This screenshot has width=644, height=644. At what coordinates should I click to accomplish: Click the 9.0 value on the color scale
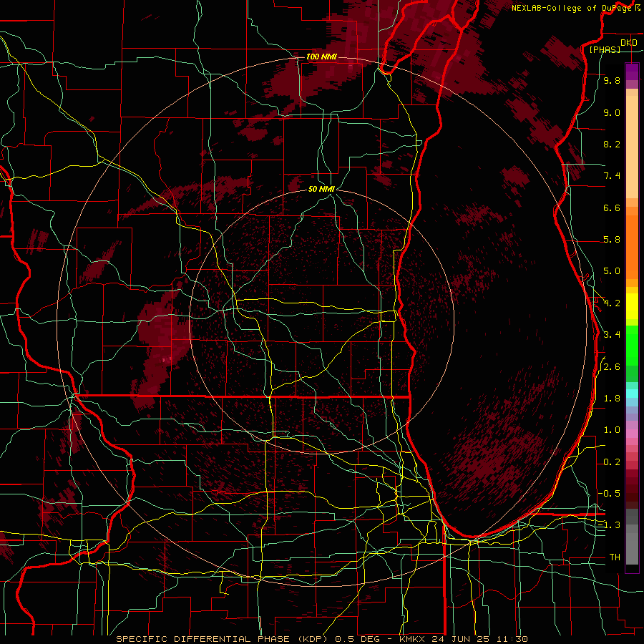pos(612,112)
